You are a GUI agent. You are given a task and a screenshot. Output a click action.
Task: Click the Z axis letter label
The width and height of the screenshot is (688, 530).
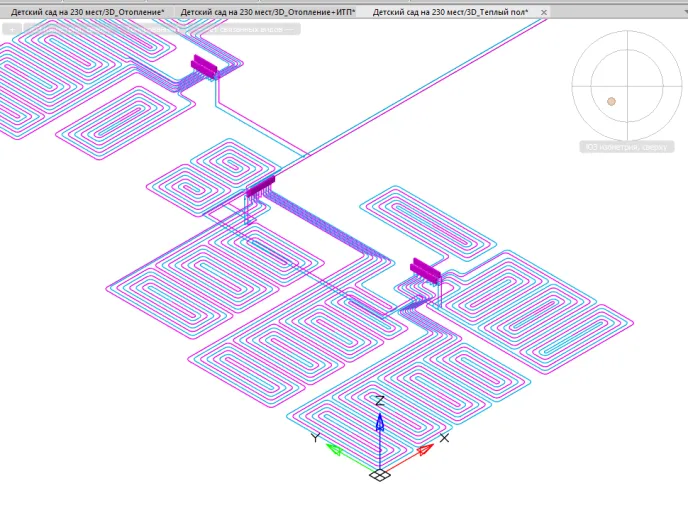[380, 401]
